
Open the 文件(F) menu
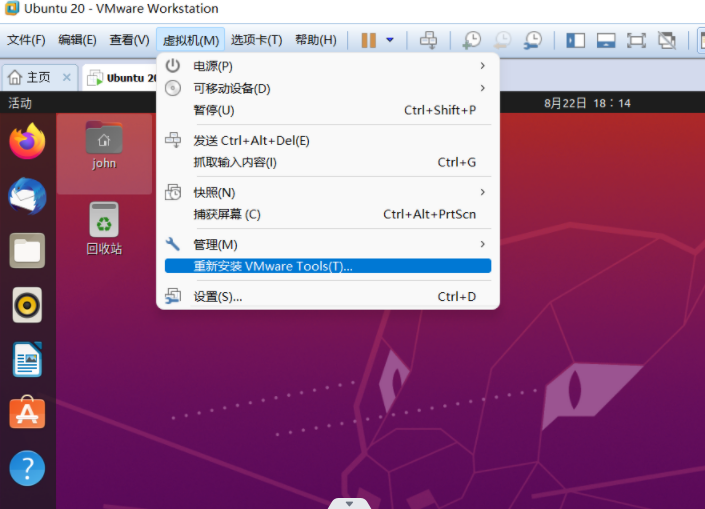click(26, 40)
